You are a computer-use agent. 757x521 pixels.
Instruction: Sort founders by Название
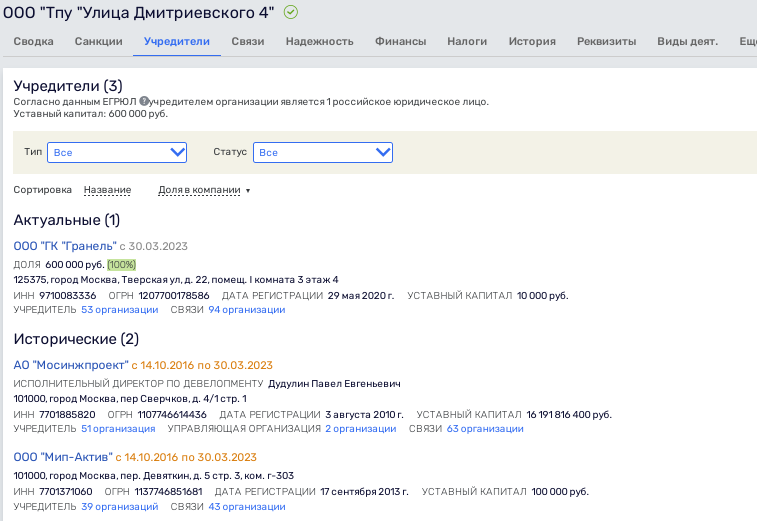tap(107, 190)
